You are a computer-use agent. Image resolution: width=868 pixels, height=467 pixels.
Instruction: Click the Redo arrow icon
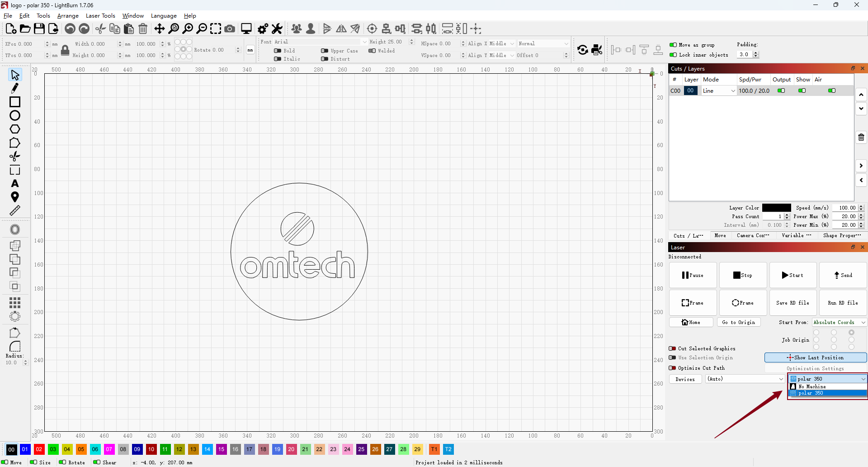point(84,29)
